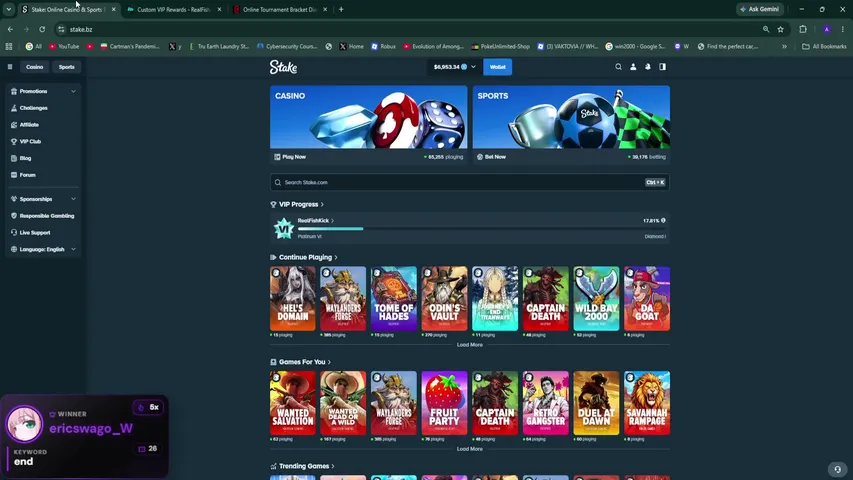This screenshot has height=480, width=853.
Task: Click the VIP progress bar
Action: 483,229
